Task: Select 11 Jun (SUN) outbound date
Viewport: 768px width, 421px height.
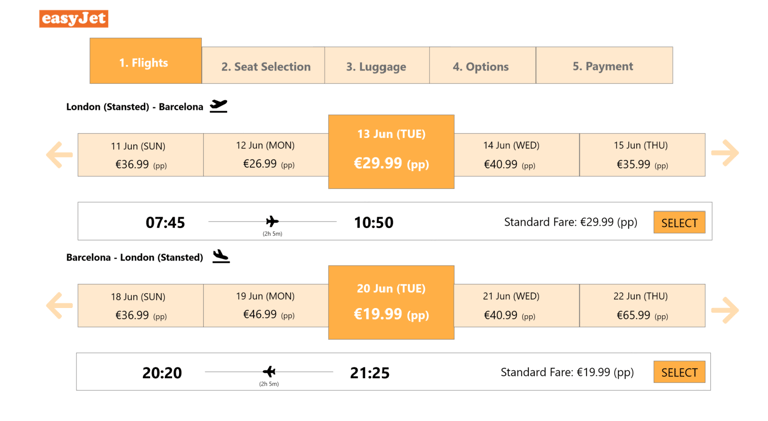Action: 140,154
